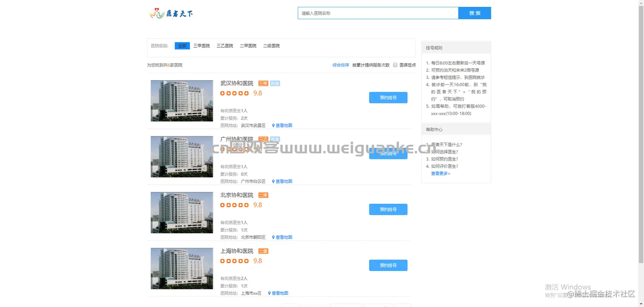This screenshot has height=307, width=644.
Task: Click the 搜索 search button
Action: tap(474, 13)
